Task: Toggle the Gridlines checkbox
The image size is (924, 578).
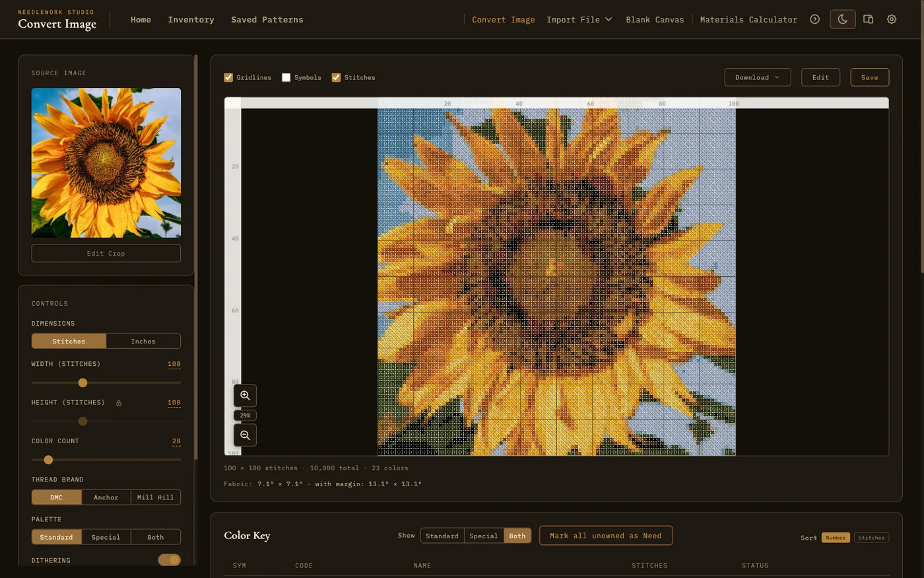Action: coord(228,77)
